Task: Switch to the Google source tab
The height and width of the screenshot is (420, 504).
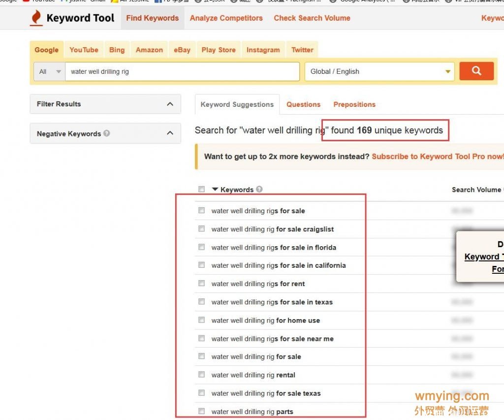Action: (x=47, y=50)
